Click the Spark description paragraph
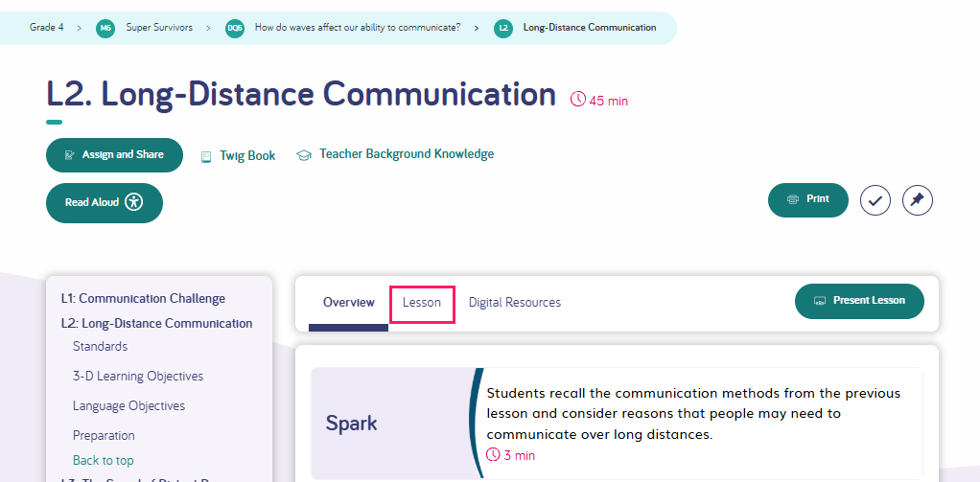The height and width of the screenshot is (482, 980). point(693,414)
